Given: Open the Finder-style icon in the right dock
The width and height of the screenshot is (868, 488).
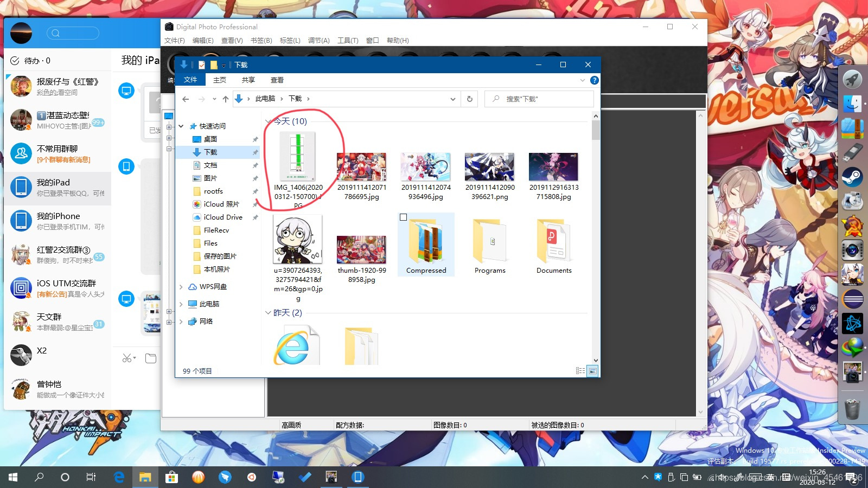Looking at the screenshot, I should [852, 103].
